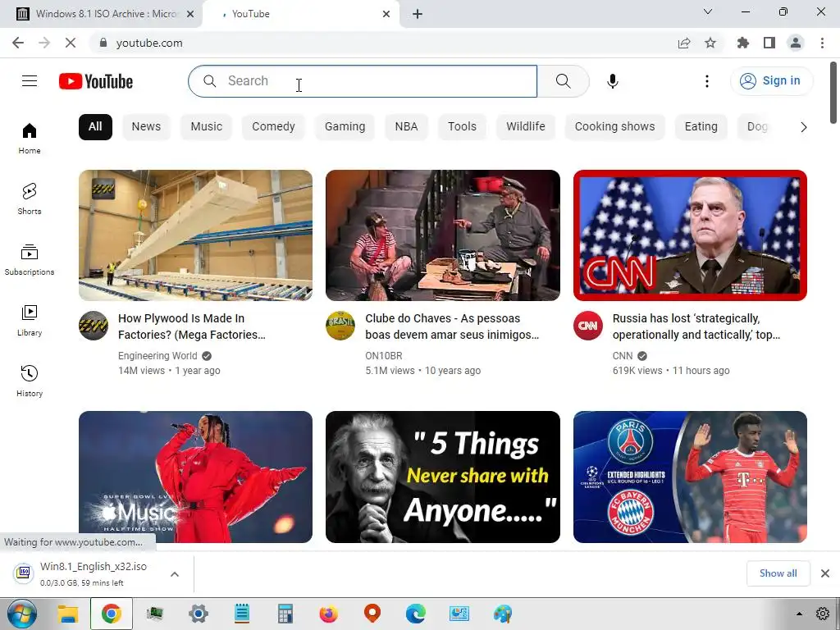Stop loading the page

(71, 43)
